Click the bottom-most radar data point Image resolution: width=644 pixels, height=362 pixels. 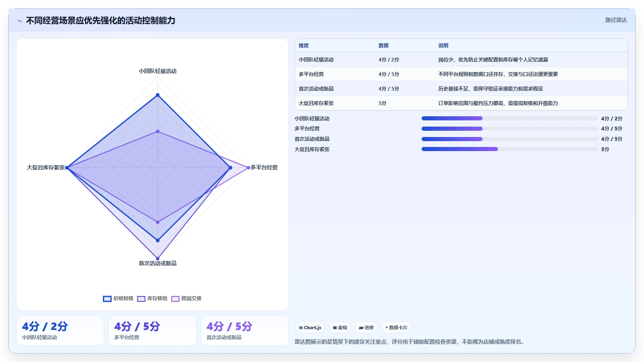pyautogui.click(x=158, y=259)
